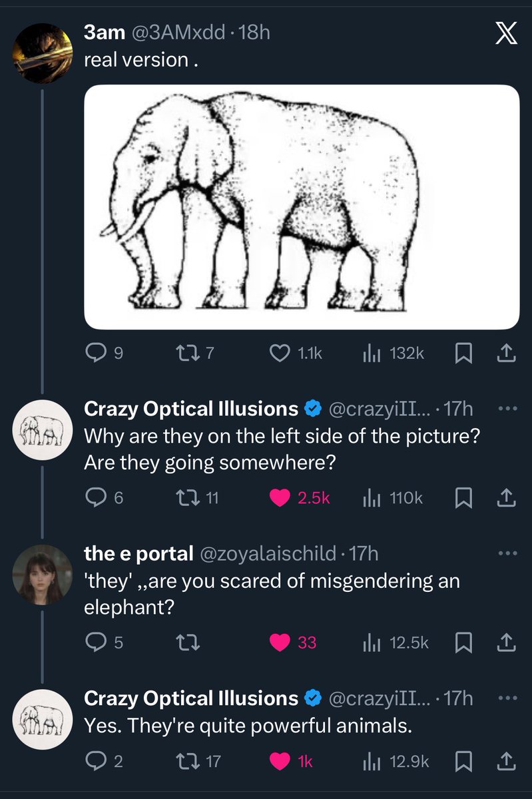Bookmark the e portal's tweet

pyautogui.click(x=461, y=643)
